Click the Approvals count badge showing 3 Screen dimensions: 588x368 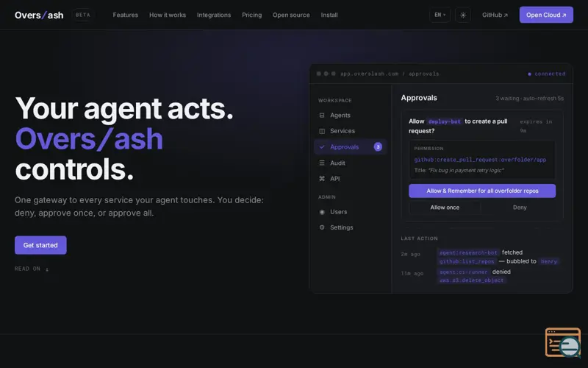(378, 146)
